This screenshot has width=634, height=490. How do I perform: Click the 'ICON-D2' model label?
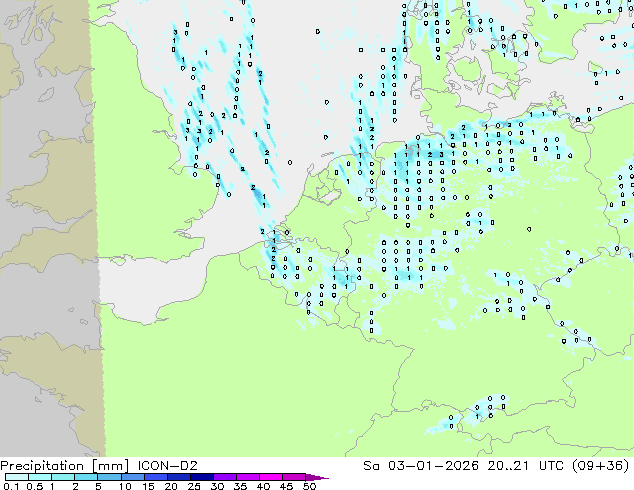tap(167, 466)
